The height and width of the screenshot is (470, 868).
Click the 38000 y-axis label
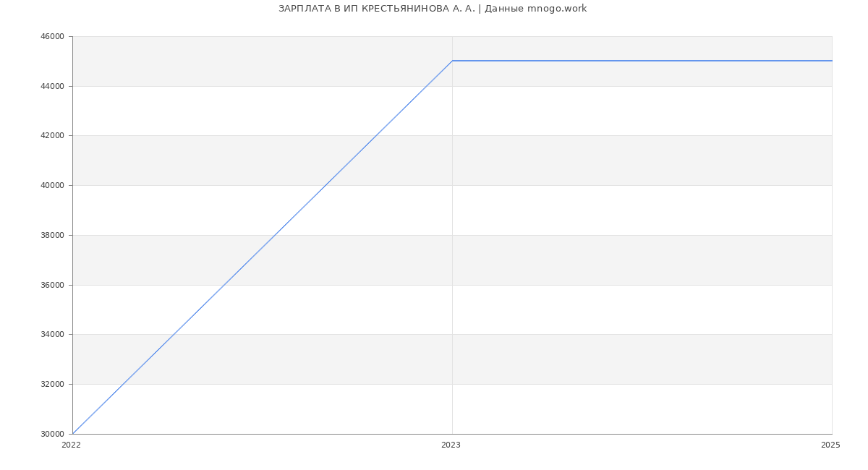click(x=52, y=236)
